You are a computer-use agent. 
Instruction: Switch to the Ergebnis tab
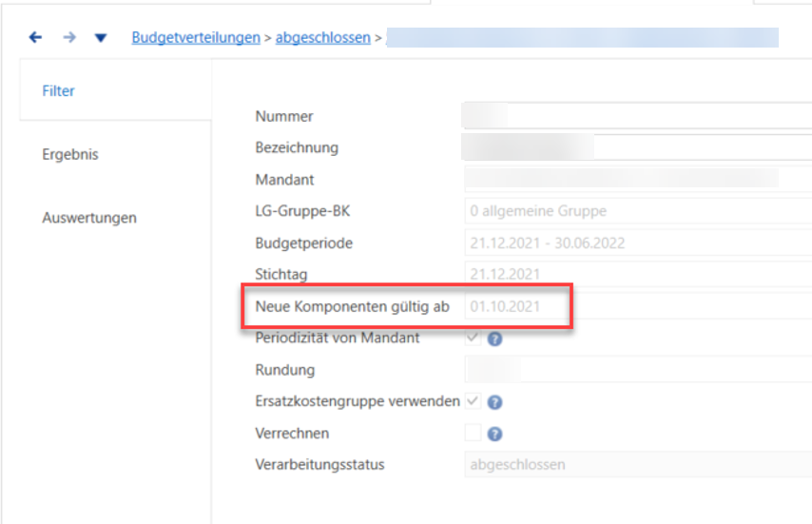point(70,154)
